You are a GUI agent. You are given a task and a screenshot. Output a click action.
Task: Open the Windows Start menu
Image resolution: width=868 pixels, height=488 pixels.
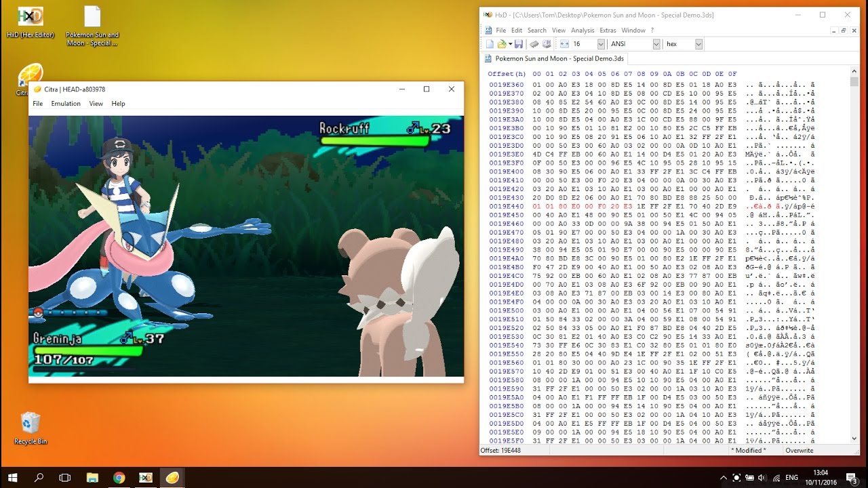13,477
